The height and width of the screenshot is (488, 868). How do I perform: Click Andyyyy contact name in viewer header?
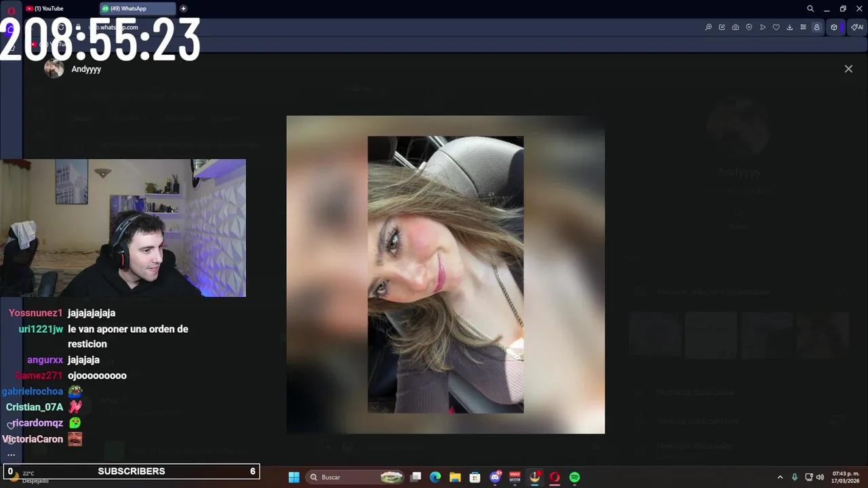[86, 69]
